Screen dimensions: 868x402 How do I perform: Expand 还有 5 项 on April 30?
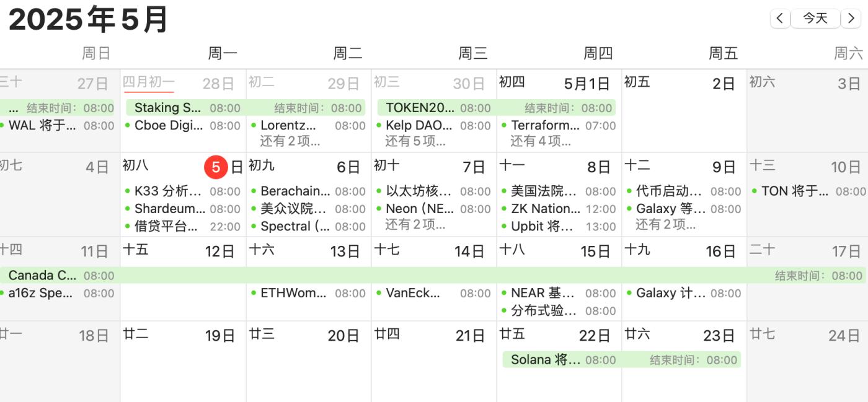click(x=415, y=141)
